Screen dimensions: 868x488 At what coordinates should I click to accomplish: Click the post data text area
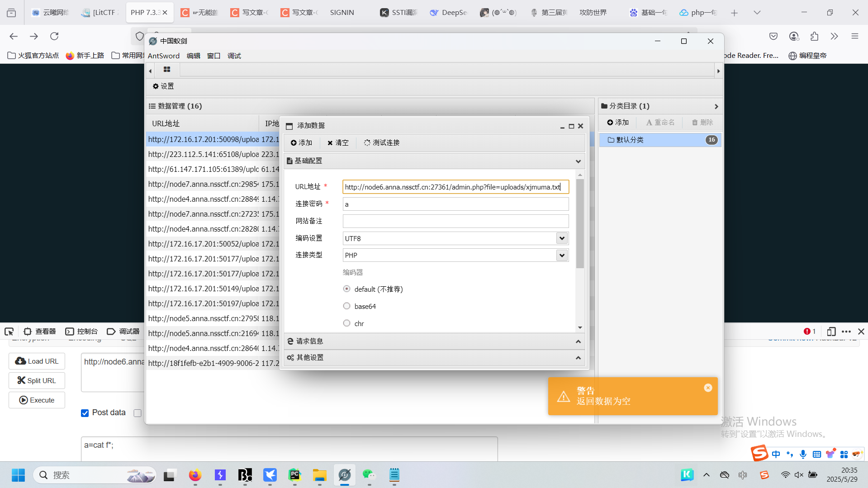(x=289, y=449)
